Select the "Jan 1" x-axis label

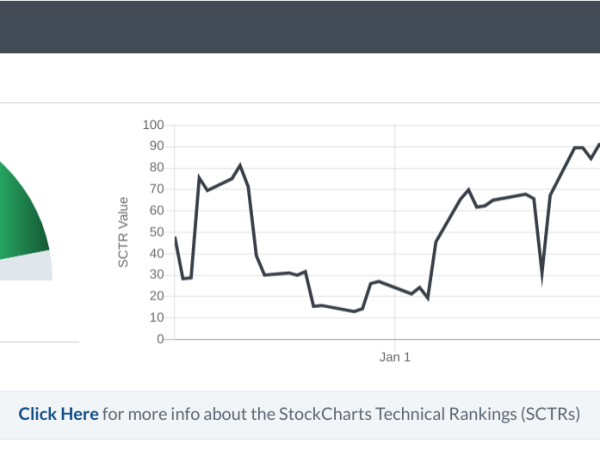(x=395, y=356)
